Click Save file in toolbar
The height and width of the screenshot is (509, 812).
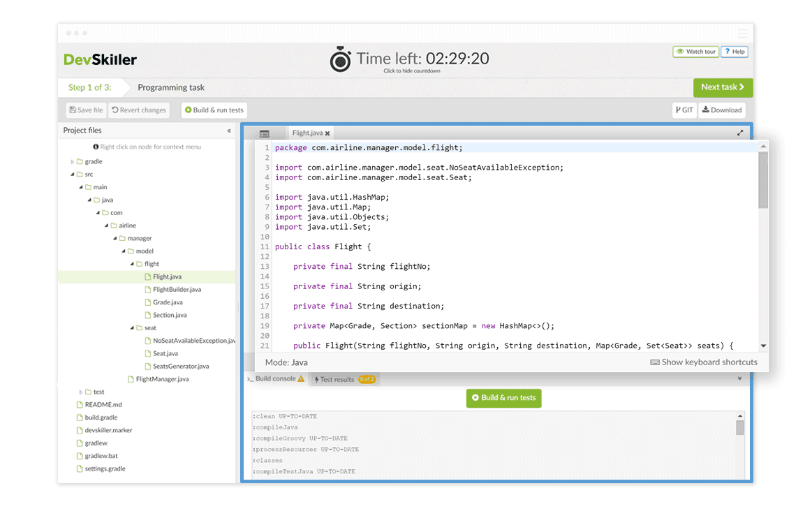[86, 110]
